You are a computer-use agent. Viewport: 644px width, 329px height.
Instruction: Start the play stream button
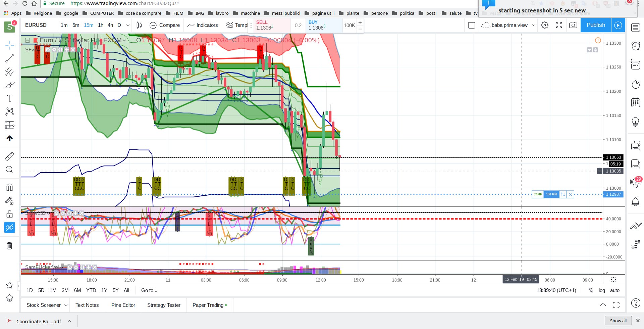tap(618, 25)
